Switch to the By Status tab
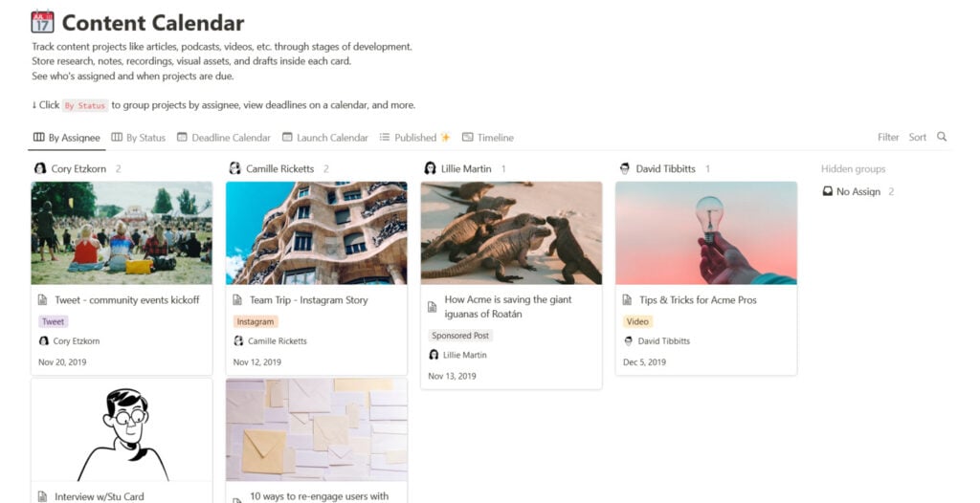Viewport: 980px width, 503px height. click(138, 138)
